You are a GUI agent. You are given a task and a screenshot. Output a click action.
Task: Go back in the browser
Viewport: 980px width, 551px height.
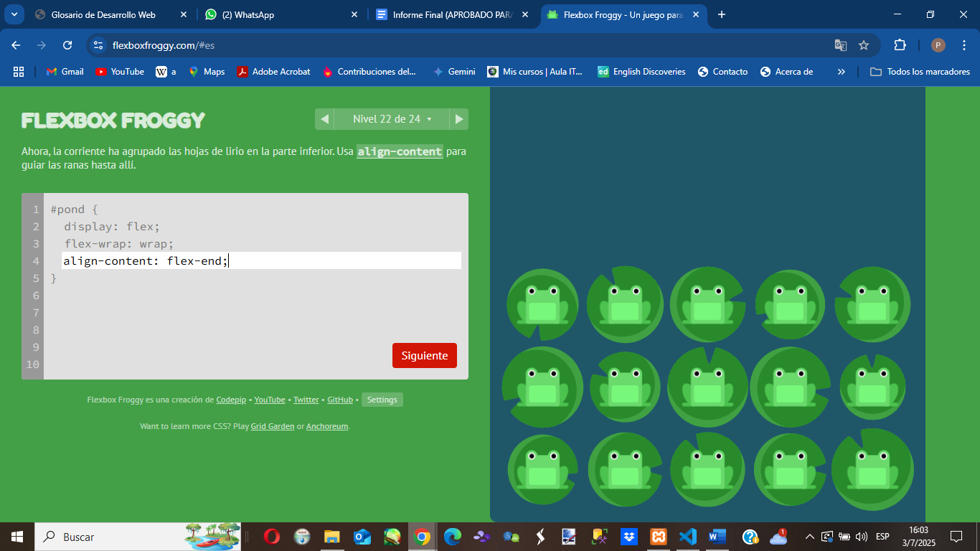point(16,45)
